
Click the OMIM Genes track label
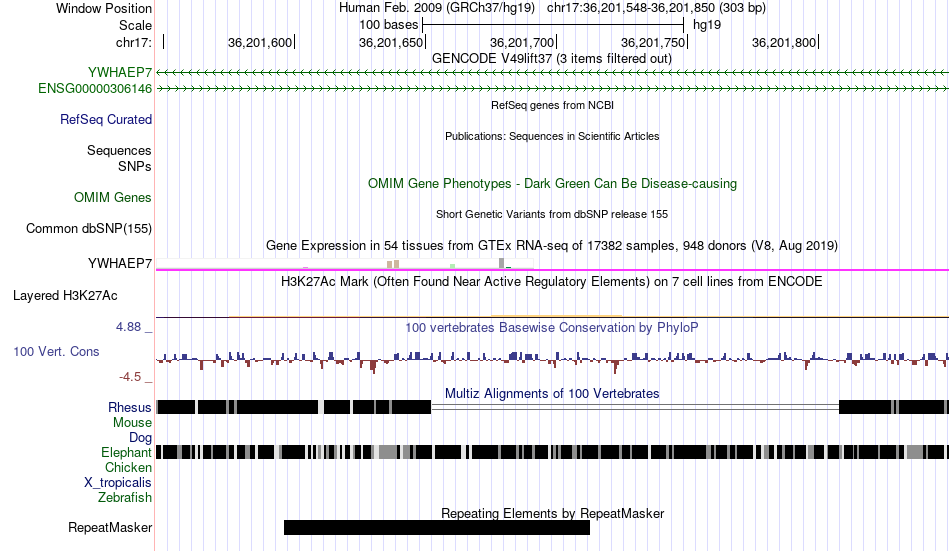pos(113,198)
